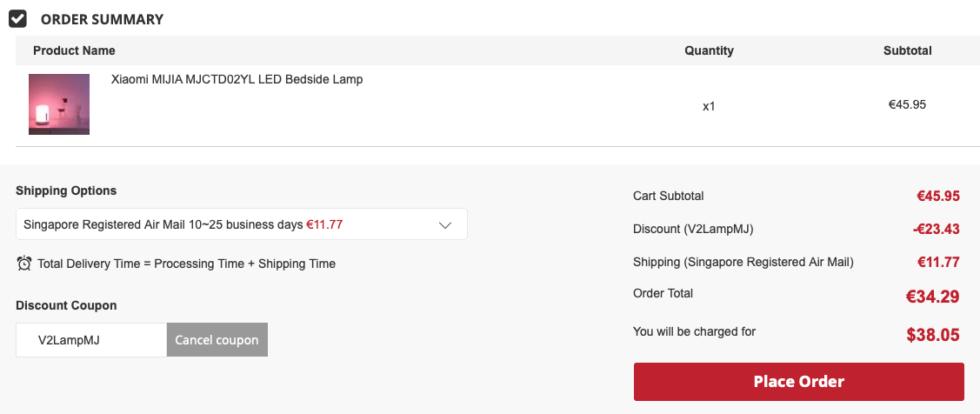Click the €34.29 Order Total amount
The width and height of the screenshot is (980, 414).
[932, 297]
